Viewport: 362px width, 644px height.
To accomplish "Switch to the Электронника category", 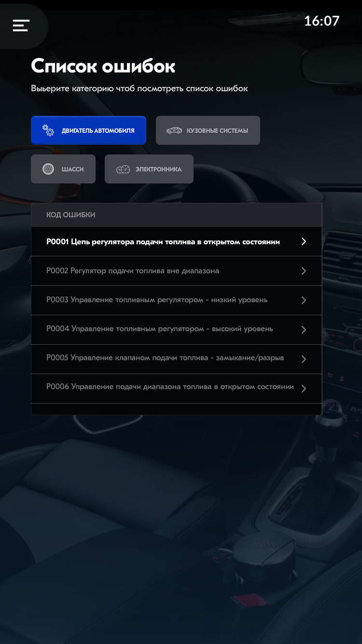I will 149,169.
